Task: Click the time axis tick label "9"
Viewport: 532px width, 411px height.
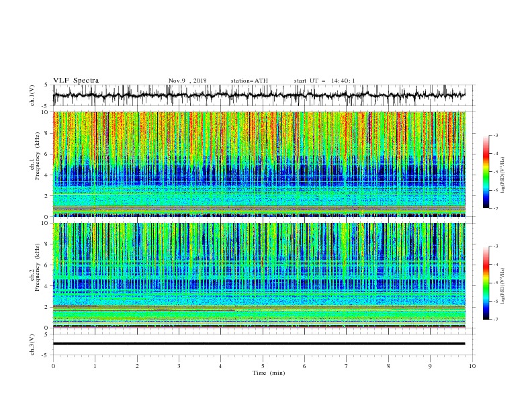Action: [x=430, y=366]
